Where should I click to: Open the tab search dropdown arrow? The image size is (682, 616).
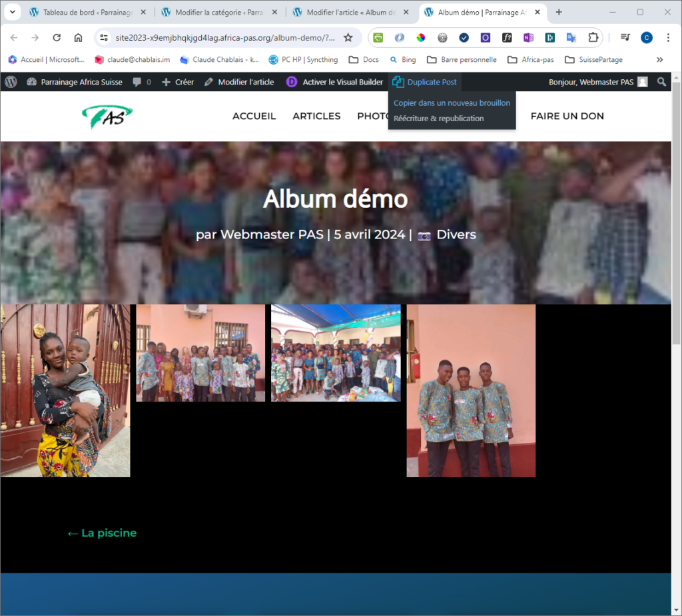point(12,12)
